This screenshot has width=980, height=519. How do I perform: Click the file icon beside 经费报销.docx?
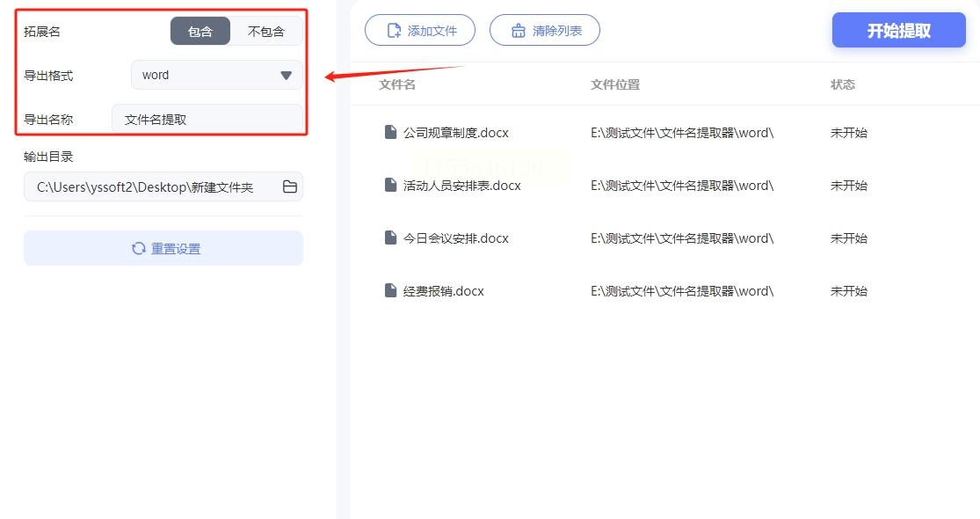click(390, 290)
